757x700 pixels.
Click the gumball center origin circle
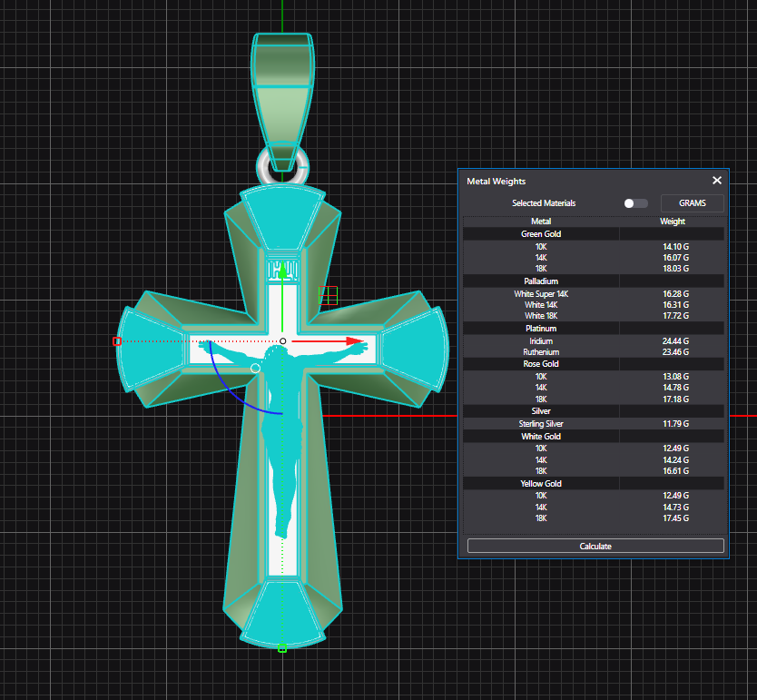(282, 341)
